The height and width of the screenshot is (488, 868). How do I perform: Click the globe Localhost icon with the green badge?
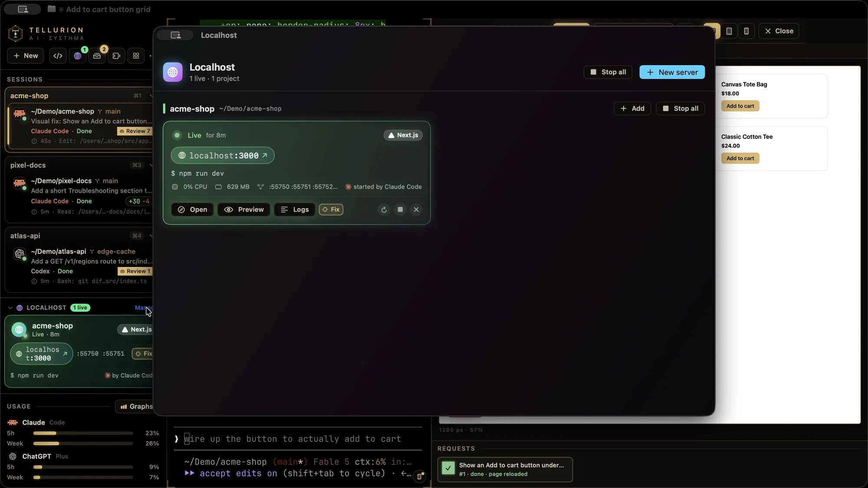pyautogui.click(x=78, y=56)
